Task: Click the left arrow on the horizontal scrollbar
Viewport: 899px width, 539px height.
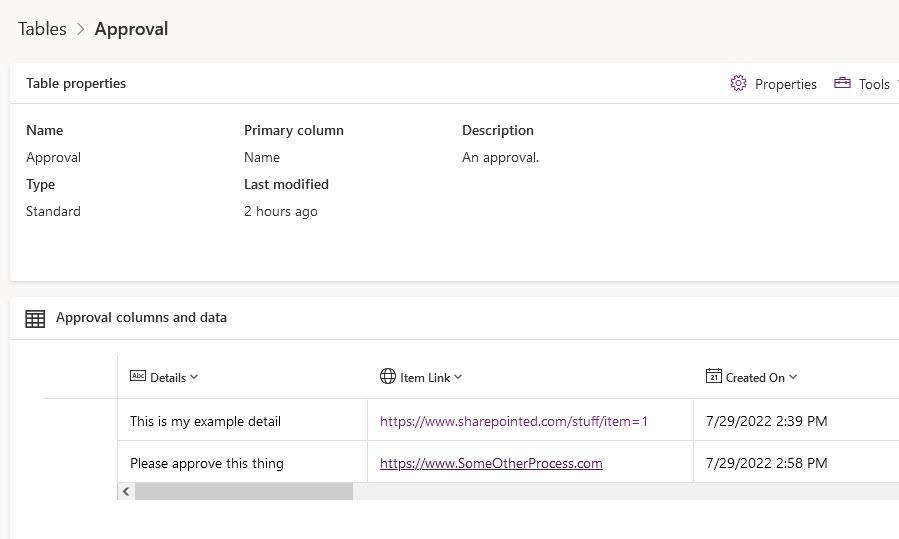Action: (x=126, y=491)
